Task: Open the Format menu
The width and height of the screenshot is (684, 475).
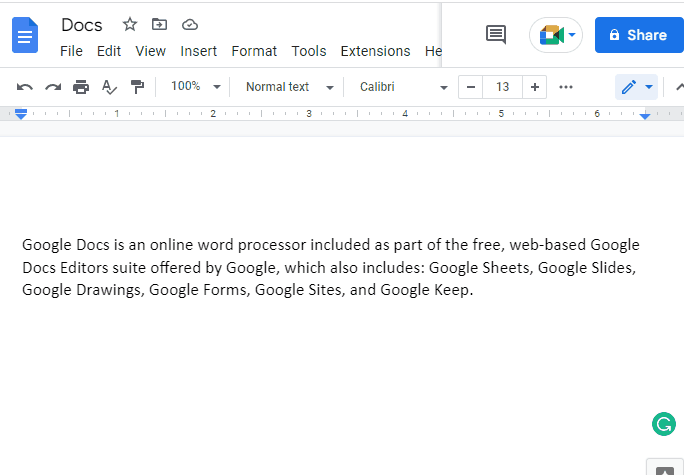Action: click(x=254, y=51)
